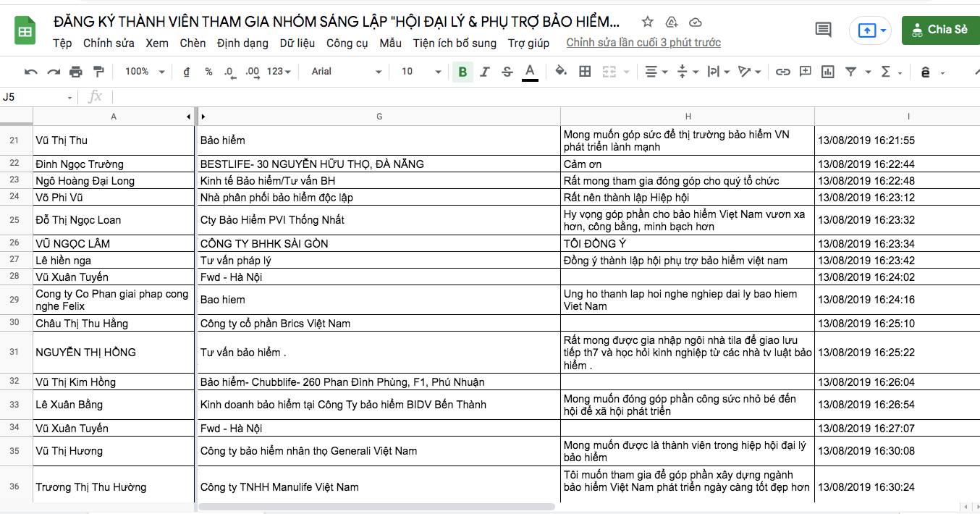
Task: Open the Tiện ích bổ sung menu
Action: pyautogui.click(x=455, y=43)
